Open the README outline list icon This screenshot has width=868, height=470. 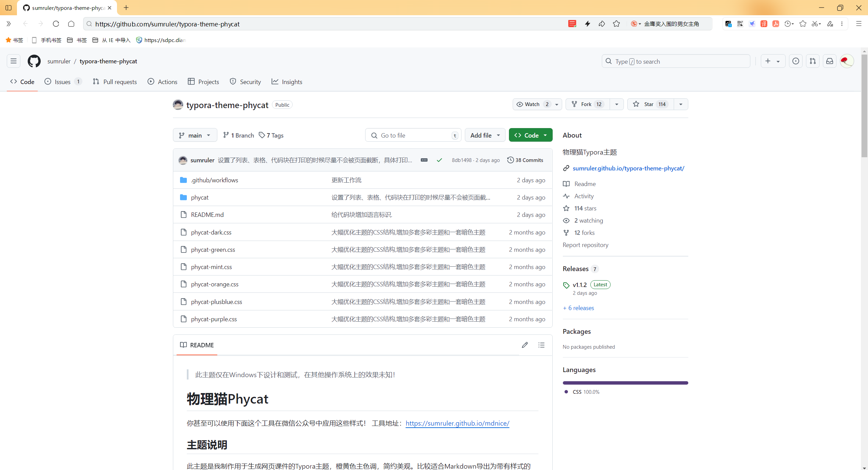coord(541,345)
